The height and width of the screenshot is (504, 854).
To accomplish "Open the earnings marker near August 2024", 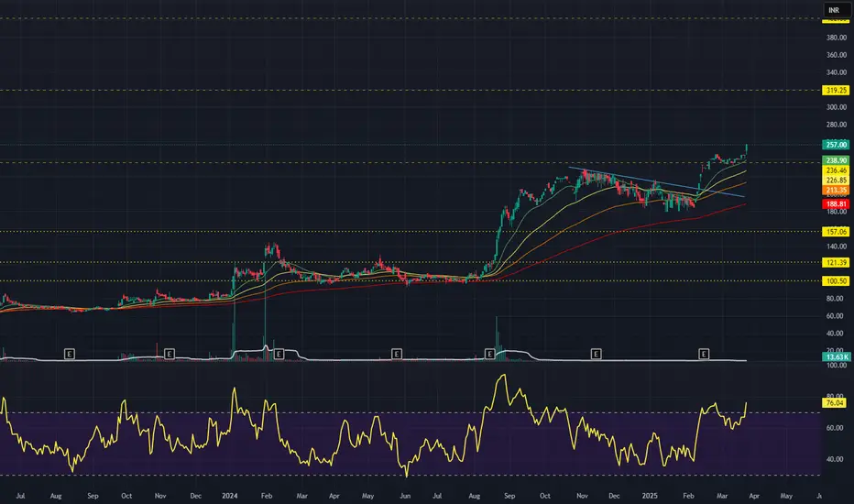I will coord(489,354).
